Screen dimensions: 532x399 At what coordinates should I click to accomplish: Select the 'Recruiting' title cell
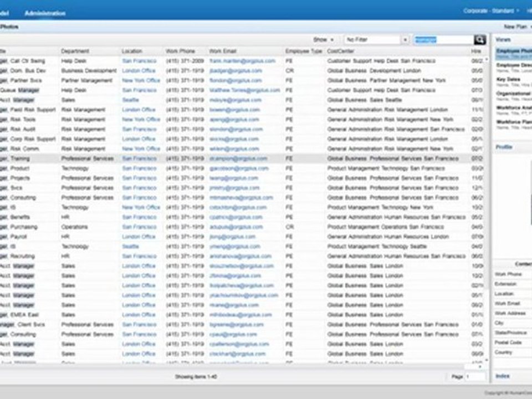click(17, 256)
